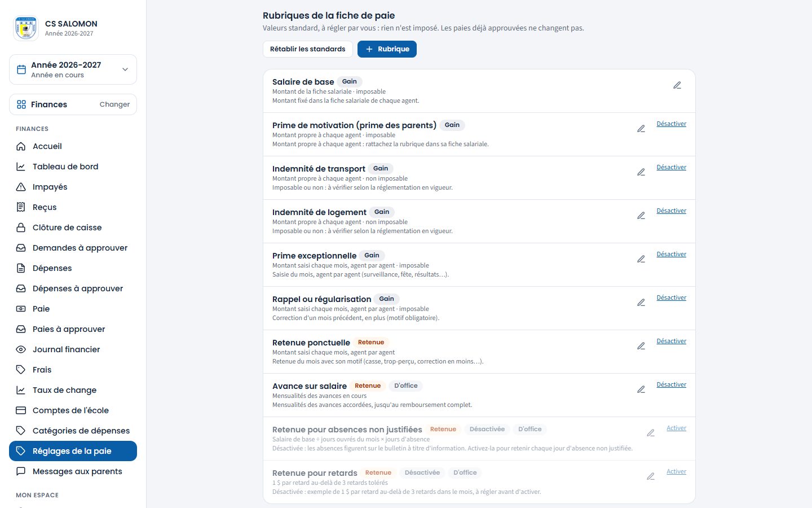This screenshot has width=812, height=508.
Task: Click the home icon beside Accueil
Action: [x=21, y=146]
